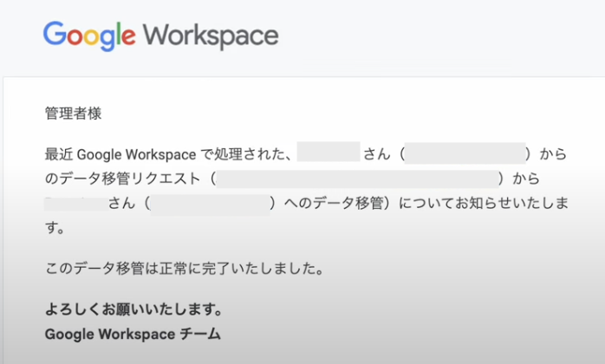Viewport: 605px width, 364px height.
Task: Click the redacted email on the third line
Action: 211,204
